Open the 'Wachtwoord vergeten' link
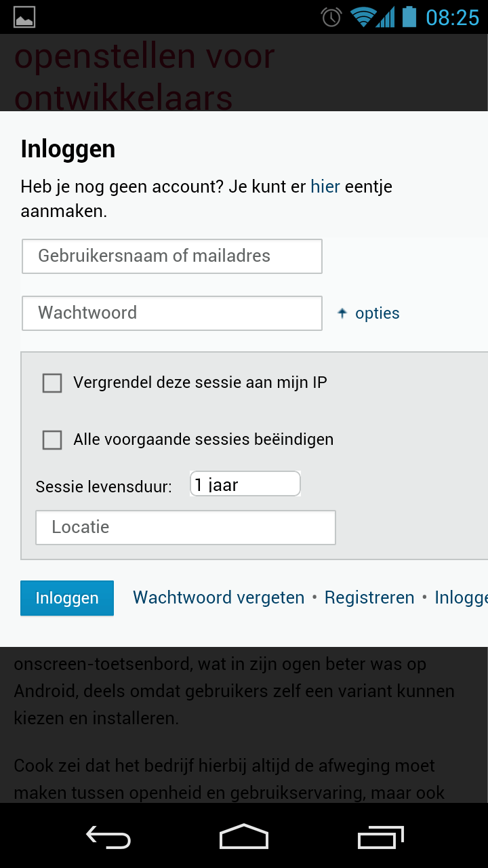Screen dimensions: 488x868 coord(218,597)
